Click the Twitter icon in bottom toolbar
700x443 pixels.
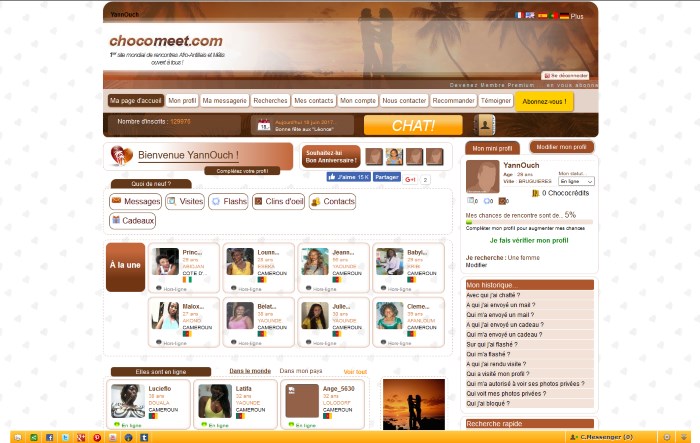point(65,437)
